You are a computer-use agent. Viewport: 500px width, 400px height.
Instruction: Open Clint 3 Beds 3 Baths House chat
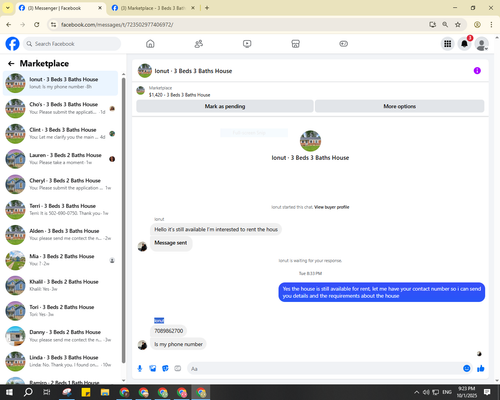pos(60,134)
